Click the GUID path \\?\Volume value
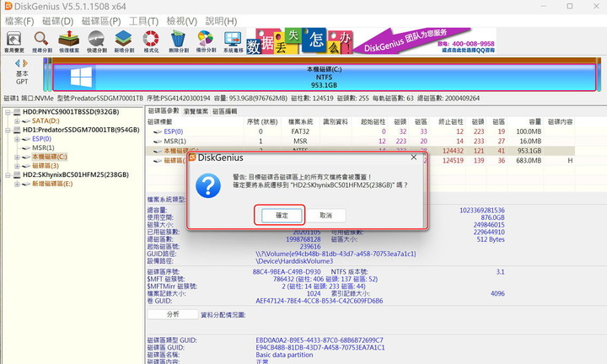Viewport: 607px width, 364px height. [336, 254]
